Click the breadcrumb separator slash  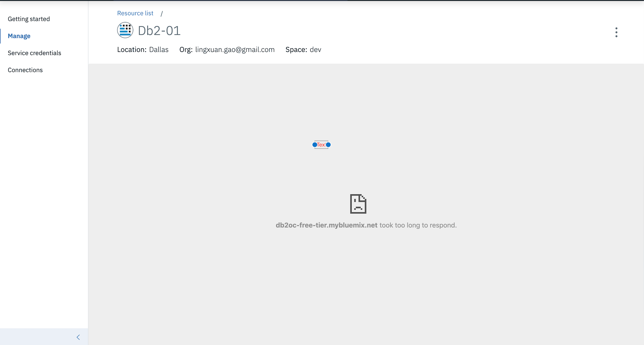[x=162, y=13]
